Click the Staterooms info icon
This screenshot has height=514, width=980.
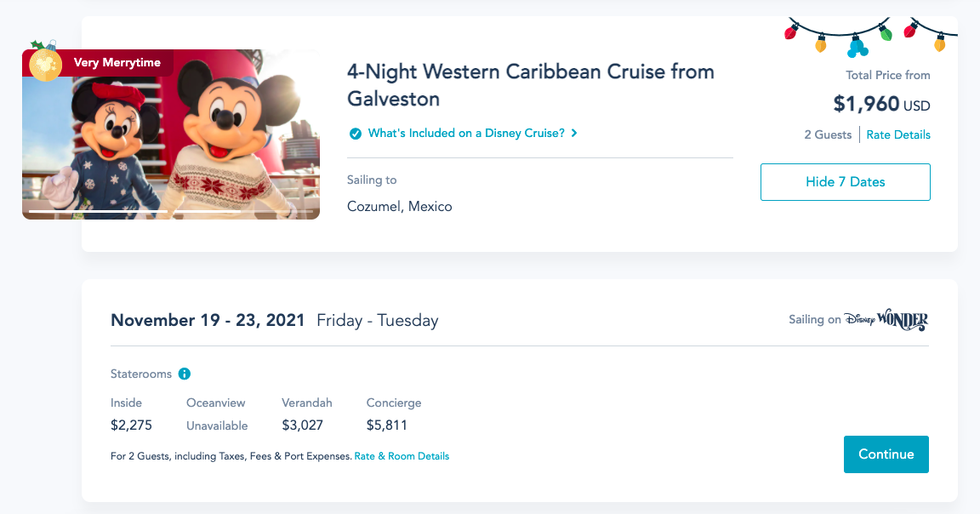tap(185, 374)
